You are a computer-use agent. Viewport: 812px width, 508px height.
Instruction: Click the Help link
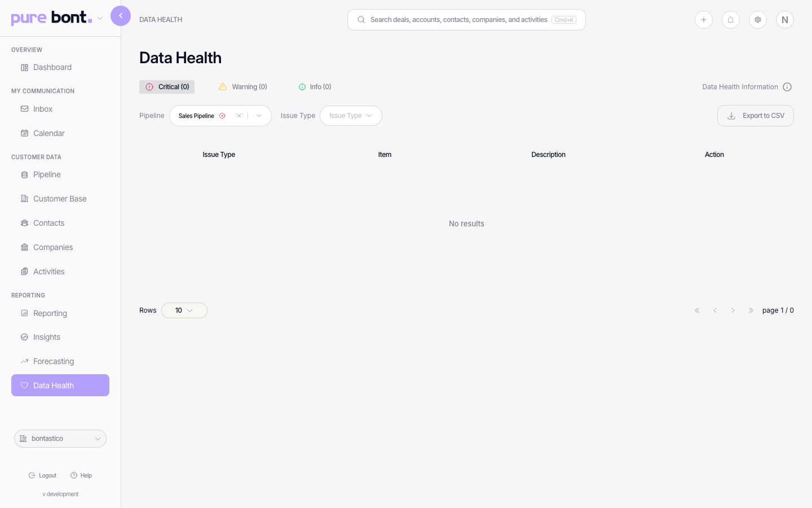81,475
